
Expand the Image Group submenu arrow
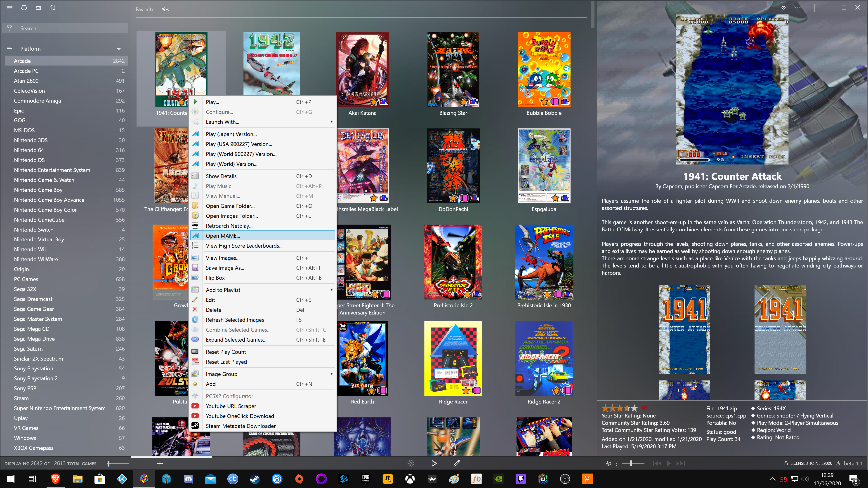tap(331, 373)
